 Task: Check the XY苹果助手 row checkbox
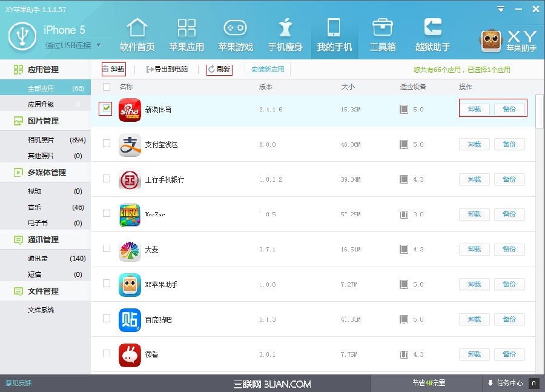point(107,284)
